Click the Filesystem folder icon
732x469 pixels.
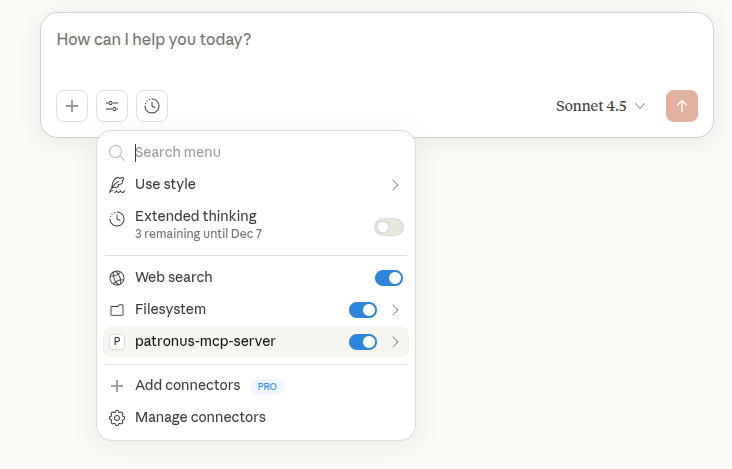tap(117, 310)
